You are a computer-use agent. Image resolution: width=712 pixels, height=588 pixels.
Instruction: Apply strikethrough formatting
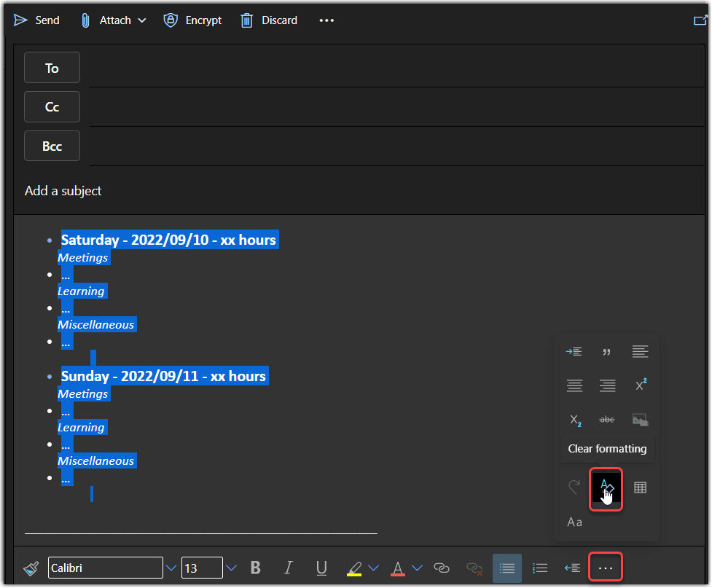[x=607, y=419]
